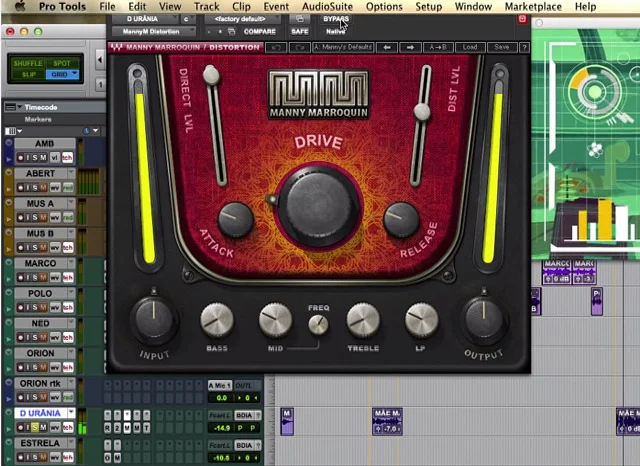Click the BASS knob

click(x=217, y=320)
